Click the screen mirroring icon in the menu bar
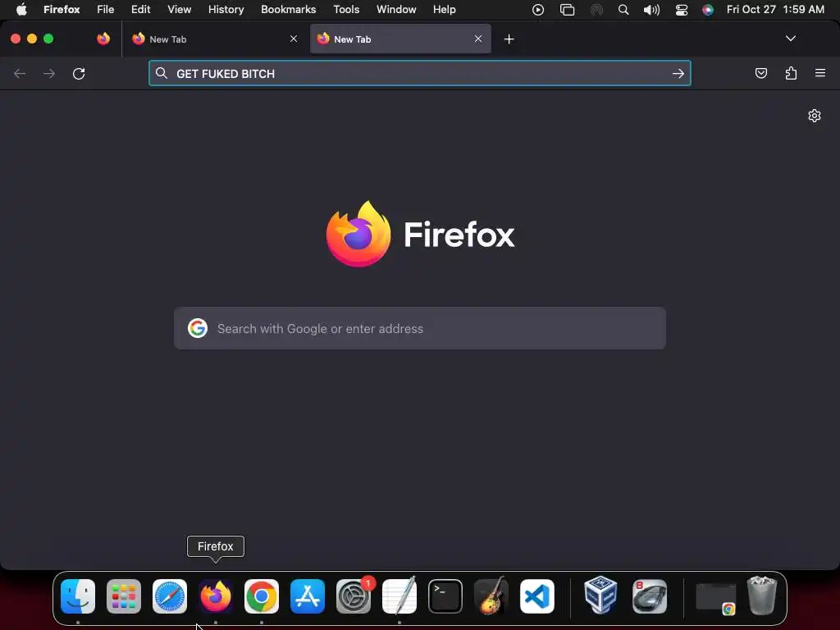Viewport: 840px width, 630px height. (x=567, y=10)
